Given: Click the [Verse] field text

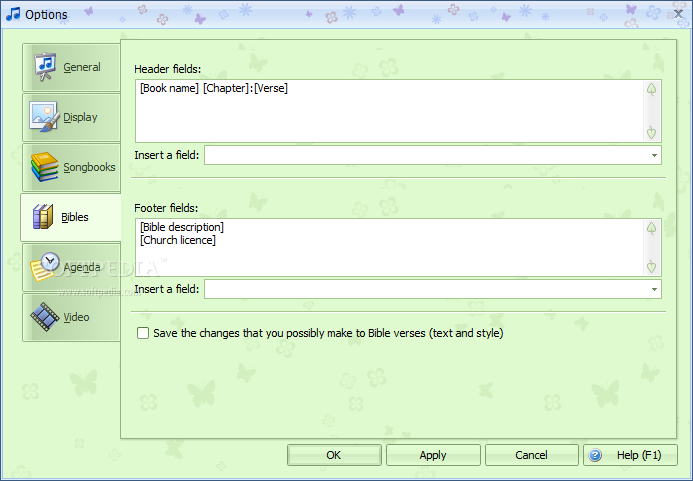Looking at the screenshot, I should (x=271, y=88).
